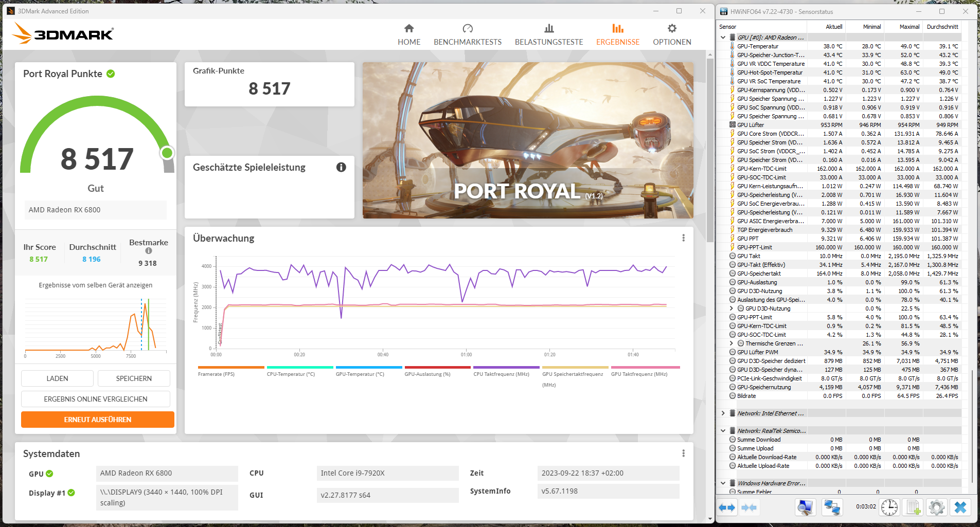Click the Intel Core i9-7920X CPU field

tap(388, 473)
